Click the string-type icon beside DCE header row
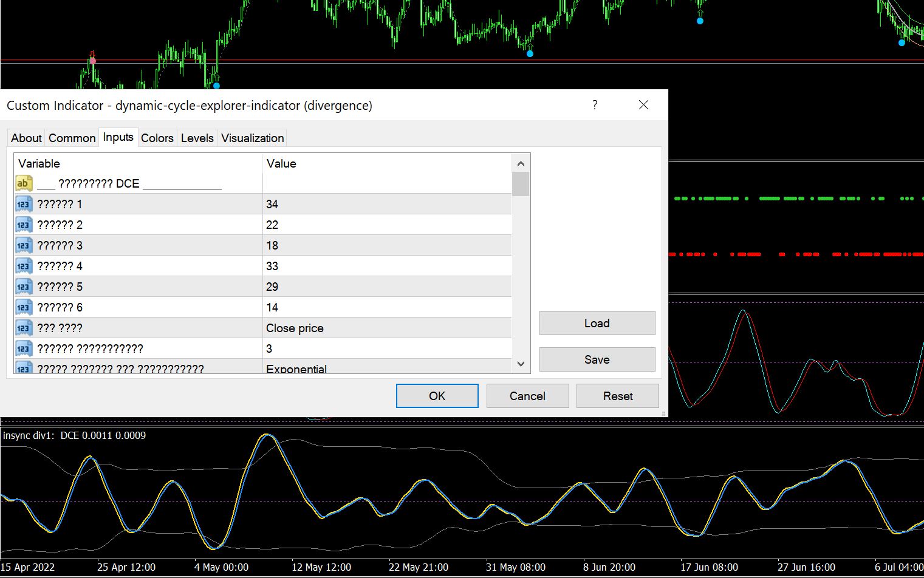 [x=24, y=183]
